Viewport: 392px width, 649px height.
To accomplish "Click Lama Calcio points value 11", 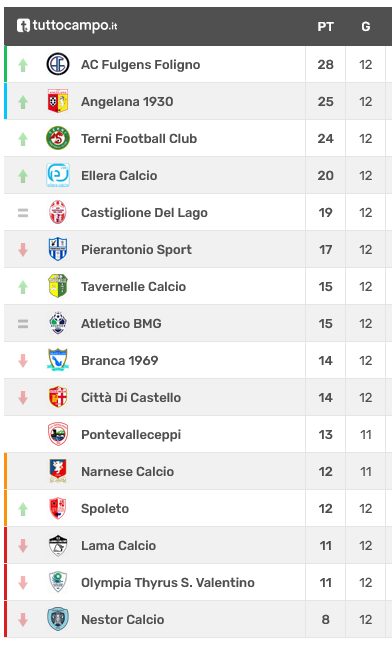I will [325, 546].
